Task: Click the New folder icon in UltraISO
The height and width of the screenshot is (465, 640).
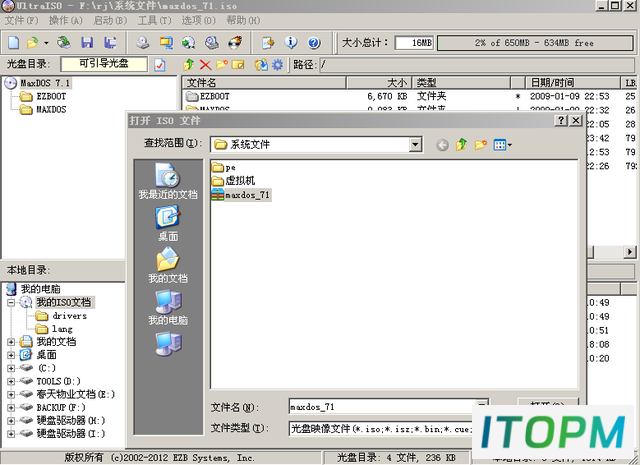Action: point(222,65)
